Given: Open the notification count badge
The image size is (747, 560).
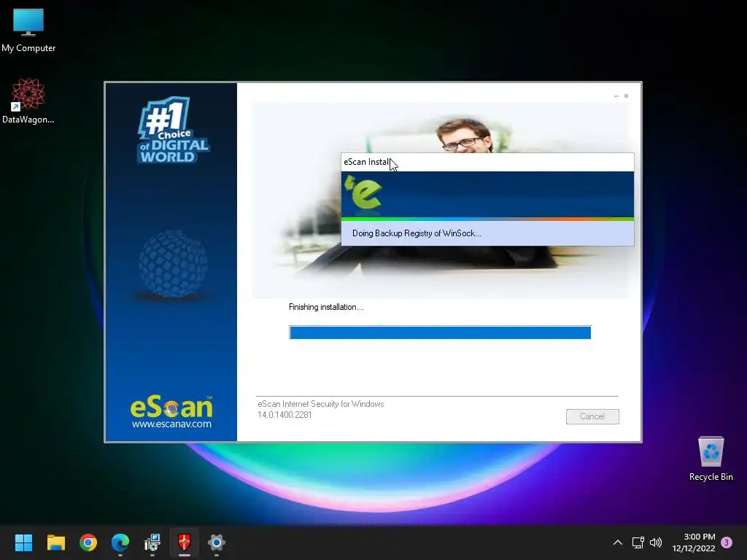Looking at the screenshot, I should (727, 542).
